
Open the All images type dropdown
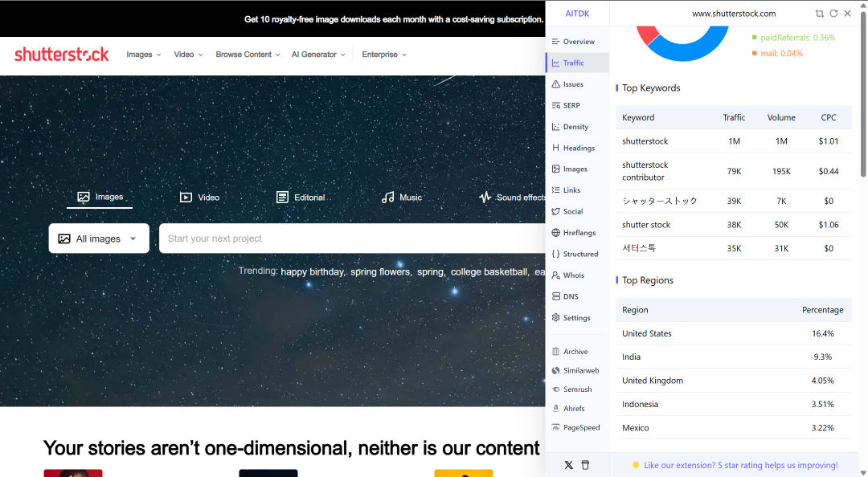coord(99,238)
